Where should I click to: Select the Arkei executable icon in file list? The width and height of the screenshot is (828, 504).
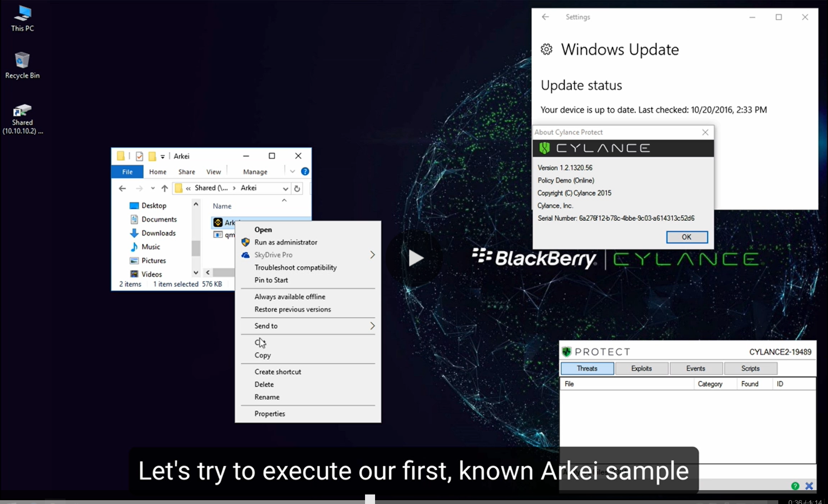click(x=218, y=223)
